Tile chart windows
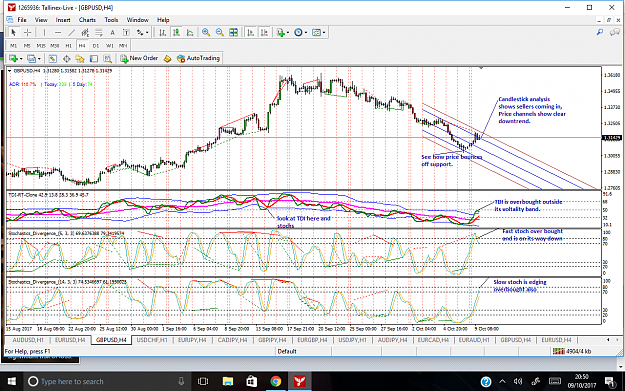This screenshot has width=625, height=391. pos(233,33)
